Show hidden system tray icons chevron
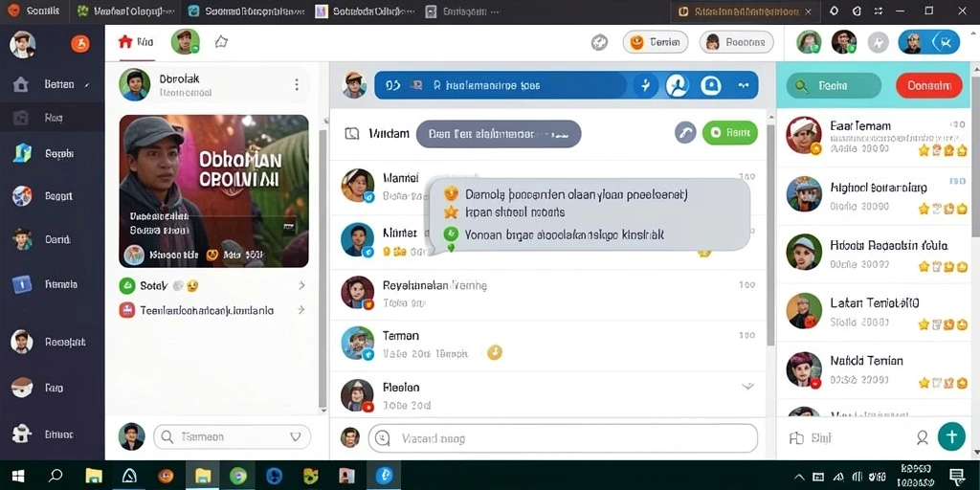This screenshot has width=980, height=490. pos(799,477)
